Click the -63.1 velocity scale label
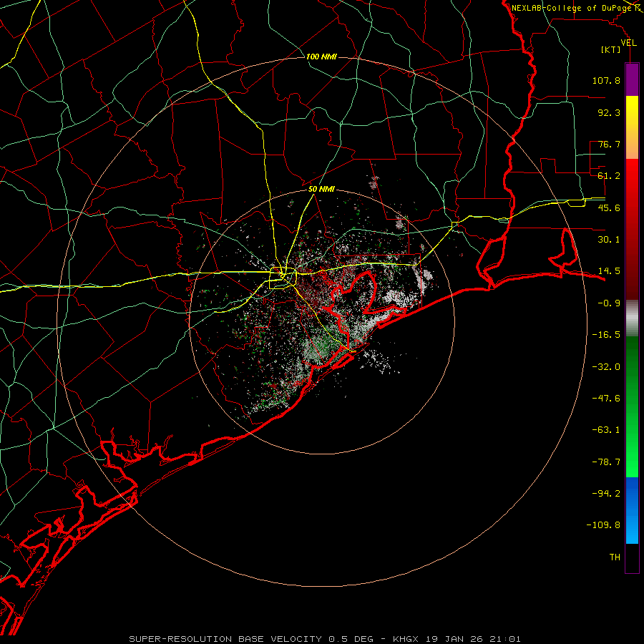 pyautogui.click(x=606, y=430)
